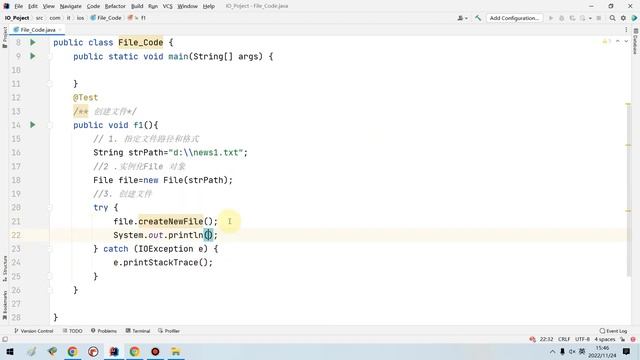Image resolution: width=640 pixels, height=360 pixels.
Task: Open the Help menu
Action: coord(209,6)
